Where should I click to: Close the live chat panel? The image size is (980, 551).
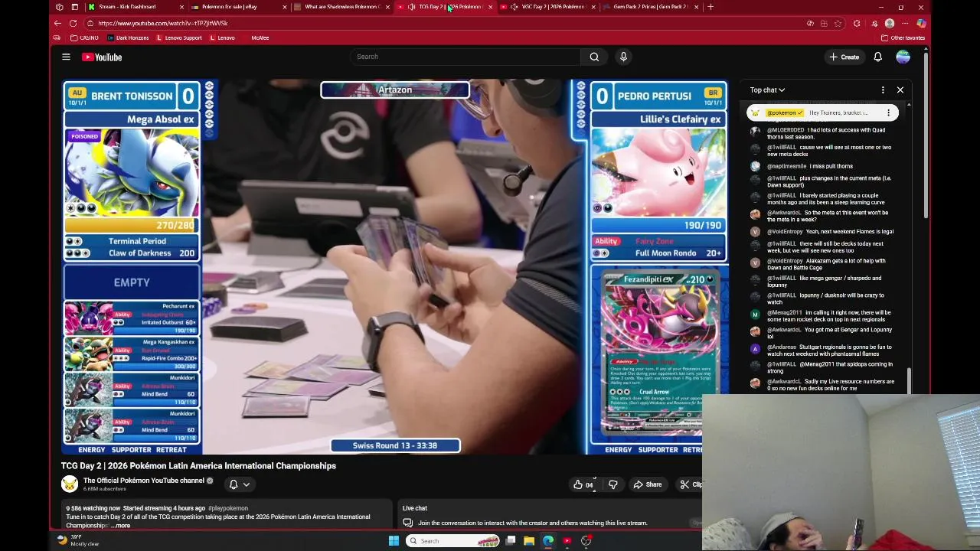pos(900,90)
